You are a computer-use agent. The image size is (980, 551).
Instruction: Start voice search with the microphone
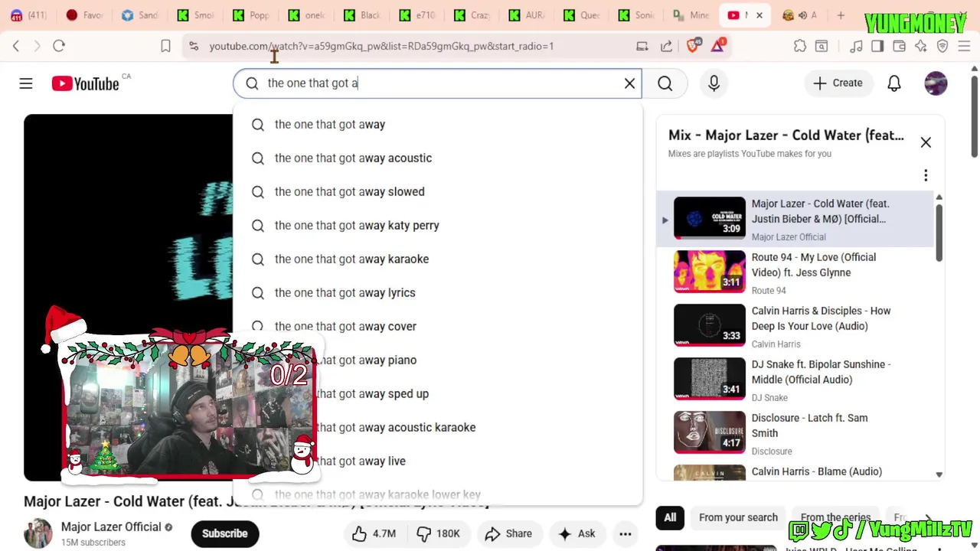(714, 83)
